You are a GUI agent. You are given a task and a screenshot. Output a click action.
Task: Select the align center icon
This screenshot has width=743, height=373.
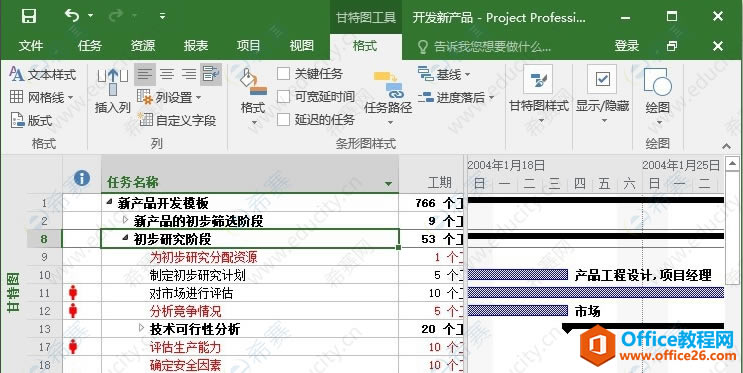(x=167, y=74)
